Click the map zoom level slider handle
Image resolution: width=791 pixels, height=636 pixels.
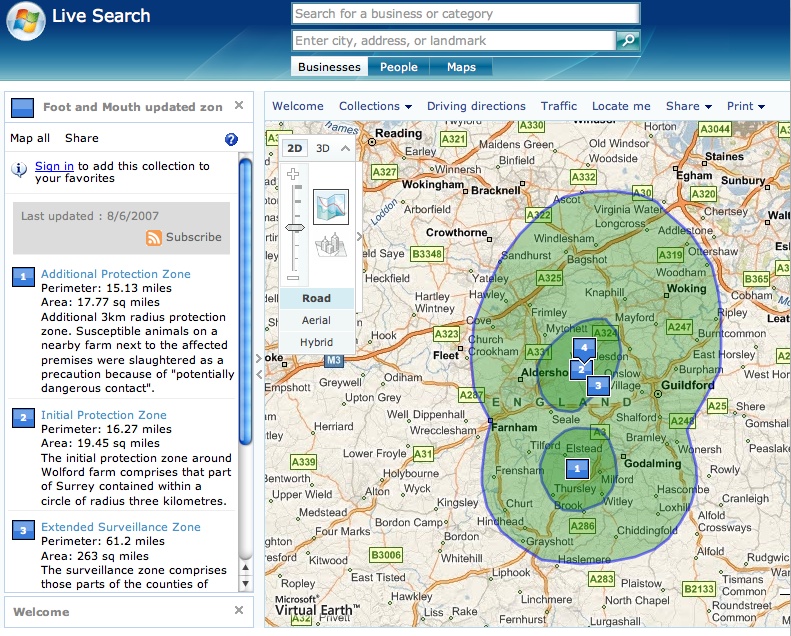[x=294, y=228]
